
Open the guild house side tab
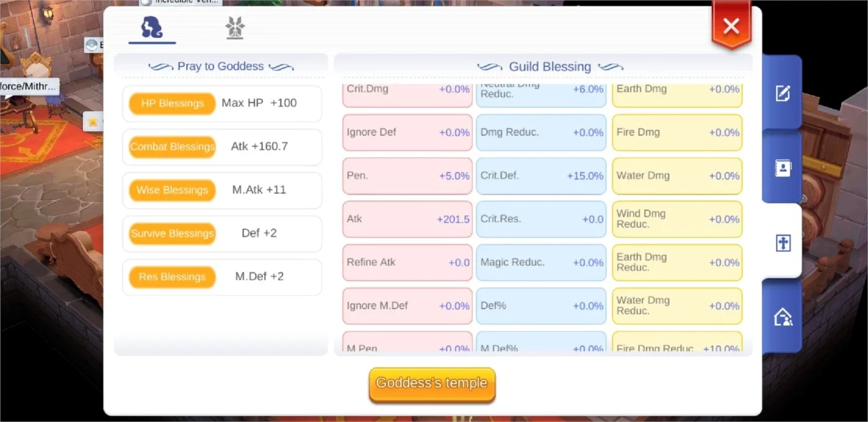(x=782, y=317)
